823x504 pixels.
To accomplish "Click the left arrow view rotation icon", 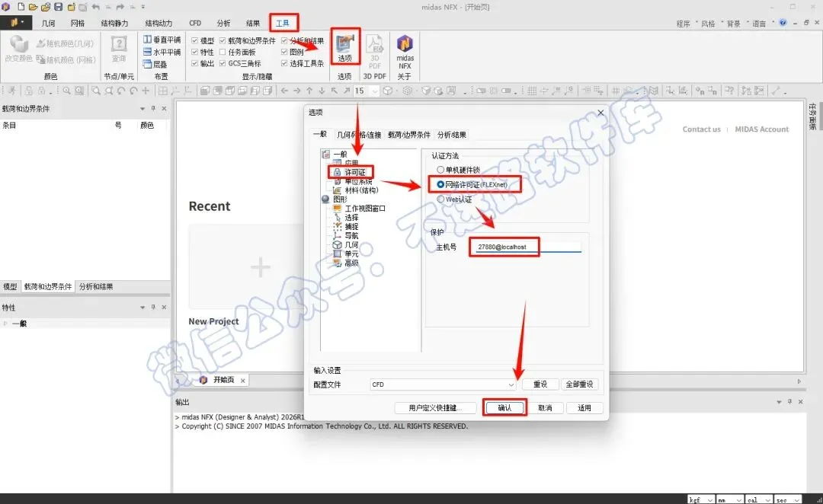I will 284,91.
